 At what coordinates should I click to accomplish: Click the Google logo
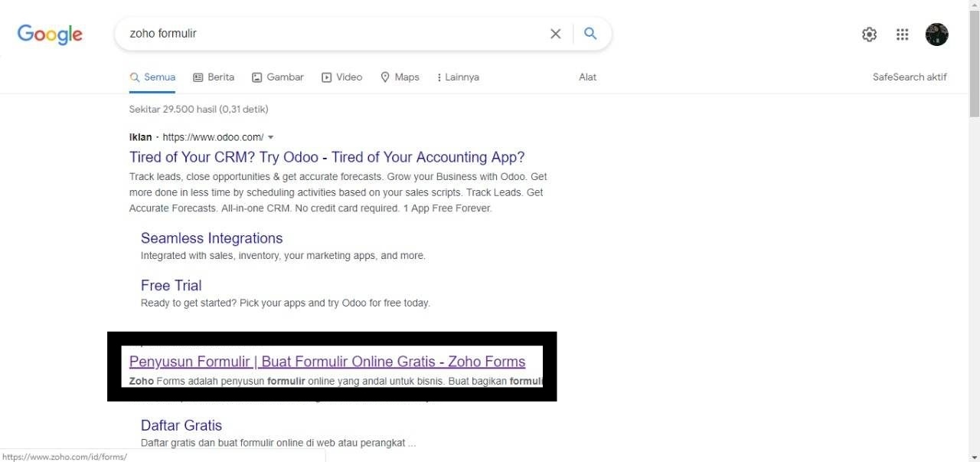50,34
